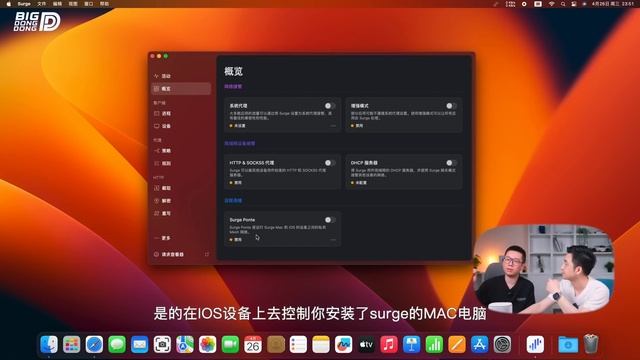Toggle the HTTP & SOCKS5 代理 switch
640x360 pixels.
coord(330,163)
